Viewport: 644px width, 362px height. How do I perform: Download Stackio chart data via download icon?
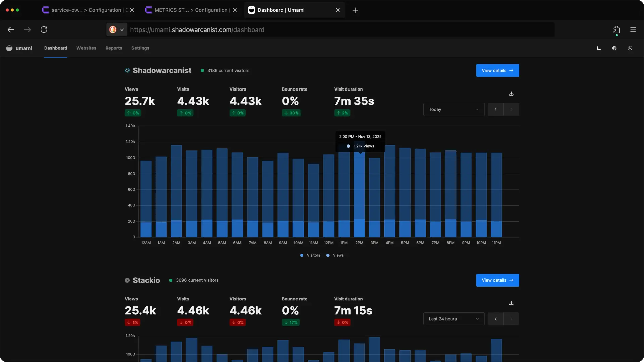click(x=511, y=303)
